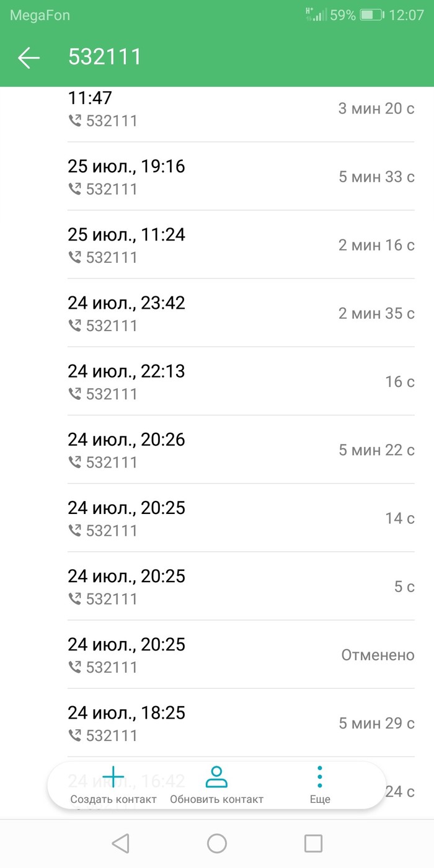
Task: Tap outgoing call icon under 11:47 entry
Action: click(x=75, y=121)
